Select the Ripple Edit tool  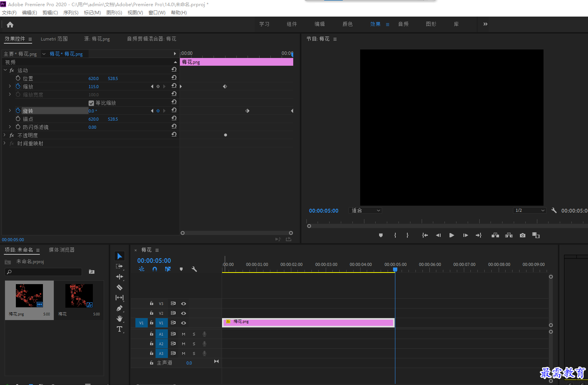click(120, 277)
